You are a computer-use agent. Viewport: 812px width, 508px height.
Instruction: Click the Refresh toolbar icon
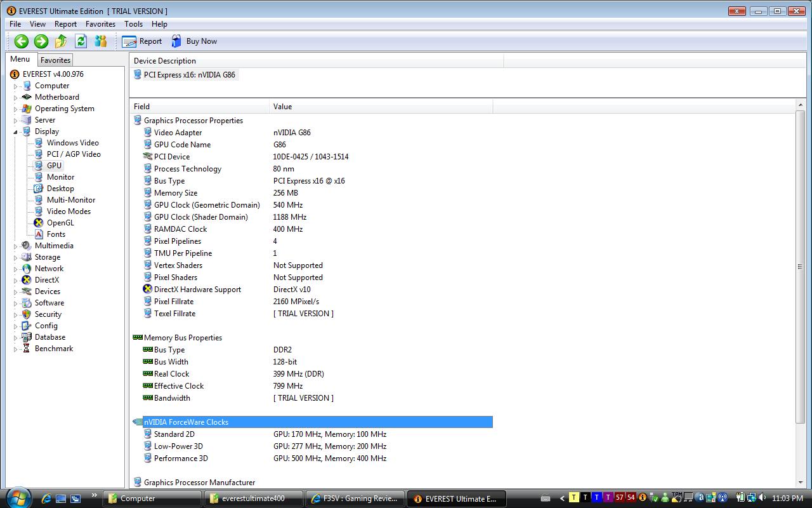81,41
